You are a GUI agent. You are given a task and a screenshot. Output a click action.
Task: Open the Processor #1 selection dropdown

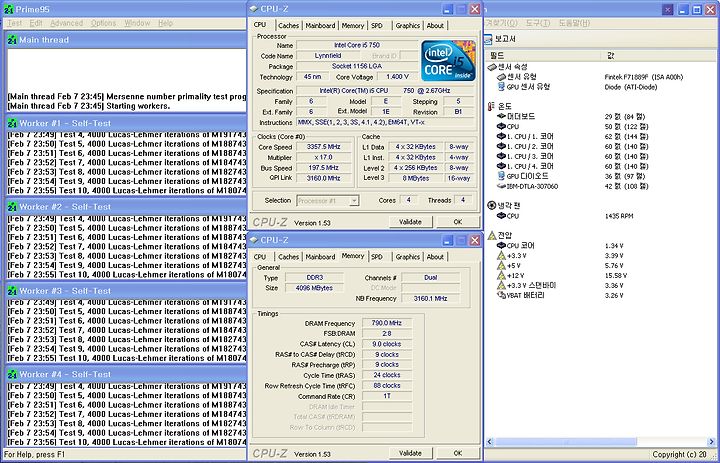coord(328,201)
